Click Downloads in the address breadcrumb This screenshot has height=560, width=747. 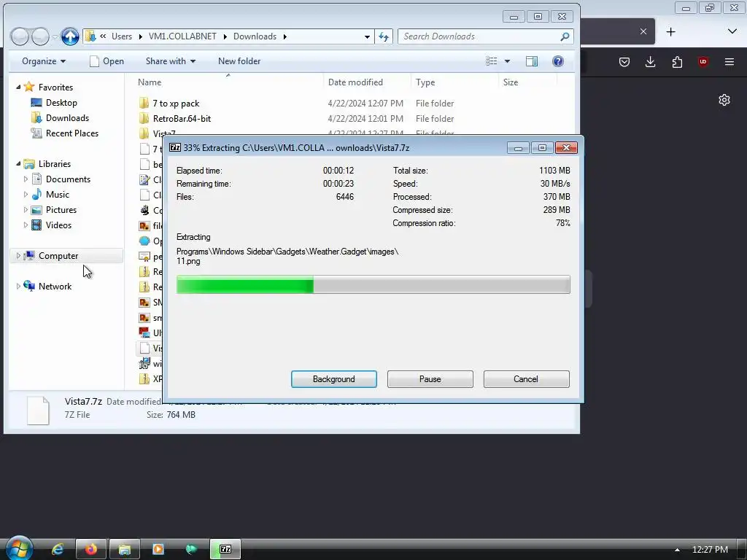click(x=255, y=36)
